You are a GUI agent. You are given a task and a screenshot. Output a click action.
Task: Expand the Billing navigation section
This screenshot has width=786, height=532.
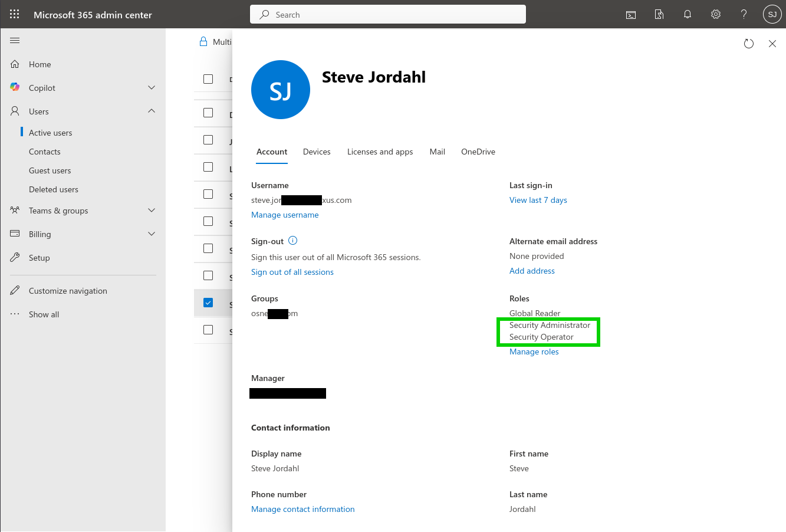152,234
